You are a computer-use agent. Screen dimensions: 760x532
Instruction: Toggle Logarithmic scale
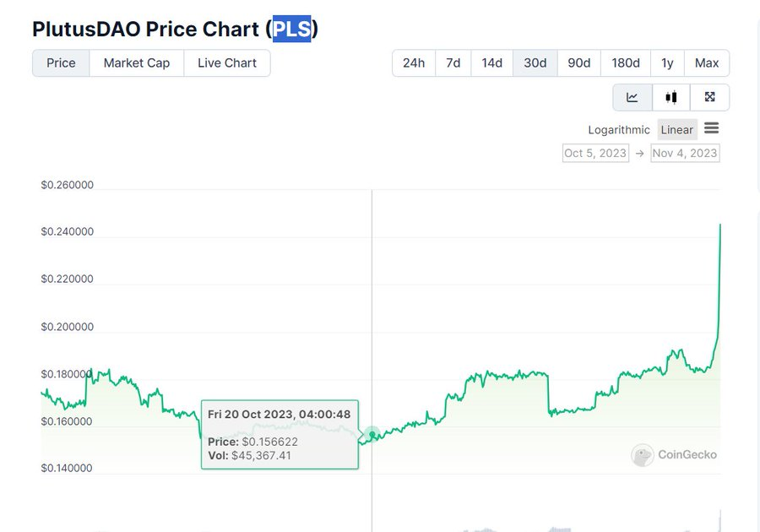pos(619,129)
